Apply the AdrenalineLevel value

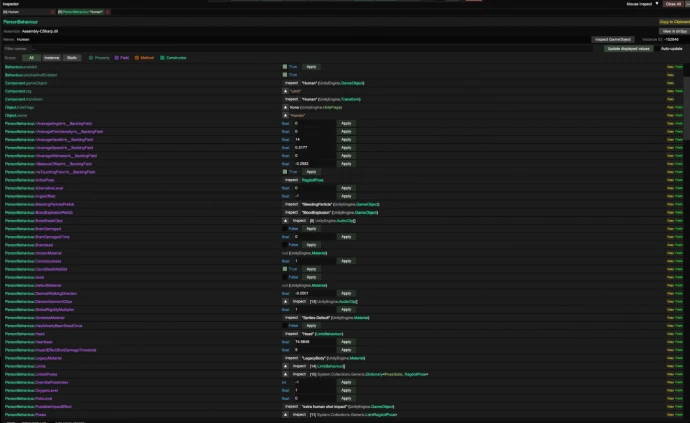pyautogui.click(x=346, y=188)
